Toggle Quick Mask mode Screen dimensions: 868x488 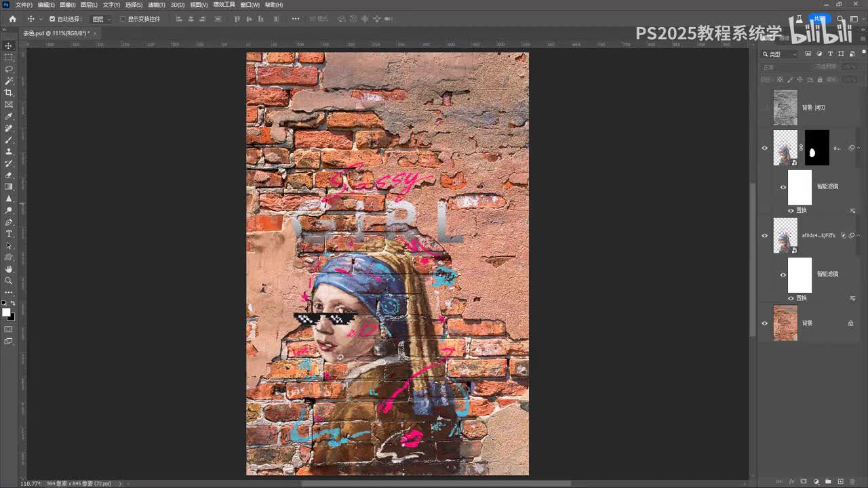click(x=9, y=329)
